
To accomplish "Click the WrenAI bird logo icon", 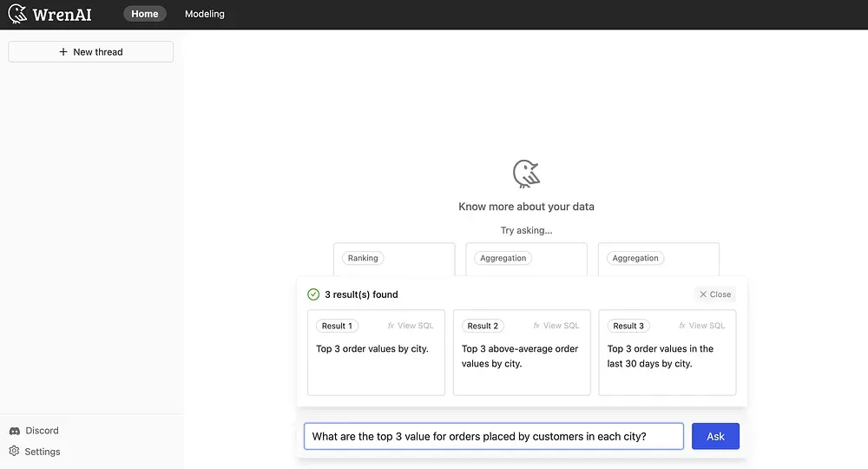I will tap(17, 14).
